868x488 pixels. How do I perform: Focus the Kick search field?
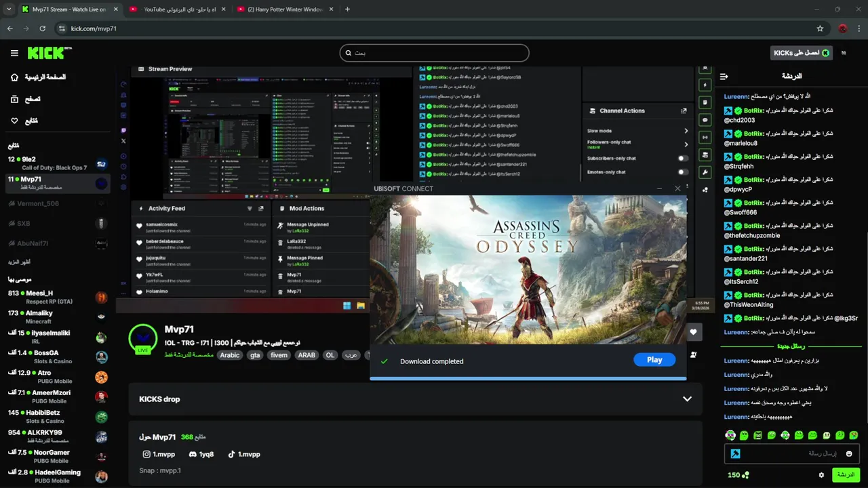point(435,53)
